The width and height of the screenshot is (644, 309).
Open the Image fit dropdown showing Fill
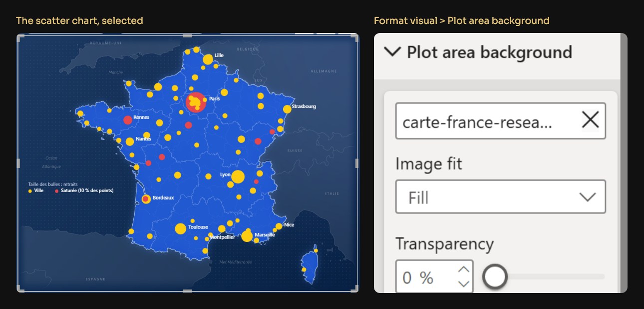coord(500,197)
